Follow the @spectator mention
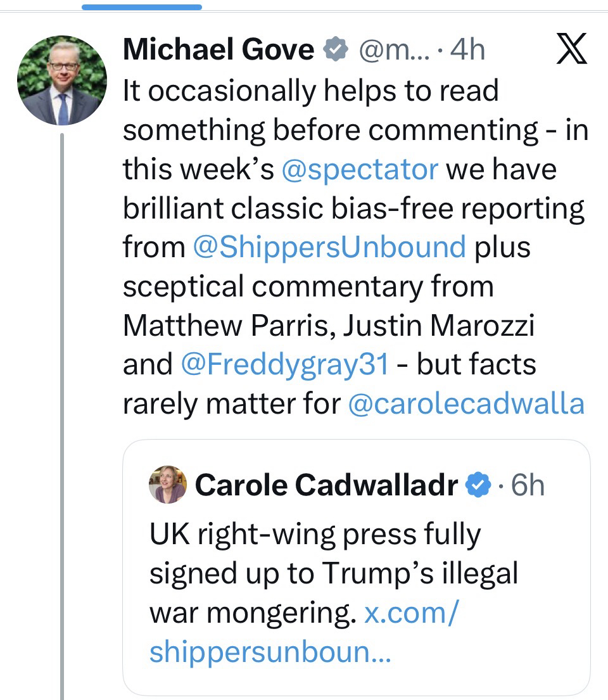 (x=359, y=169)
